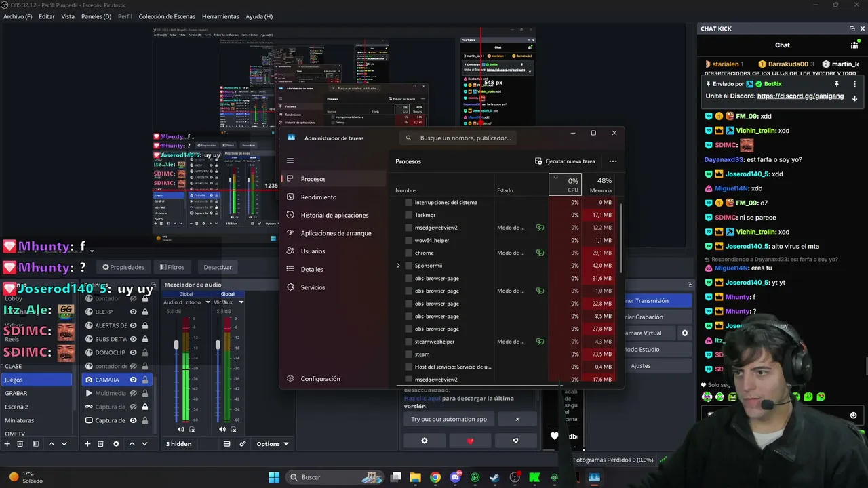Screen dimensions: 868x488
Task: Hide the CAMARA source
Action: pyautogui.click(x=133, y=380)
